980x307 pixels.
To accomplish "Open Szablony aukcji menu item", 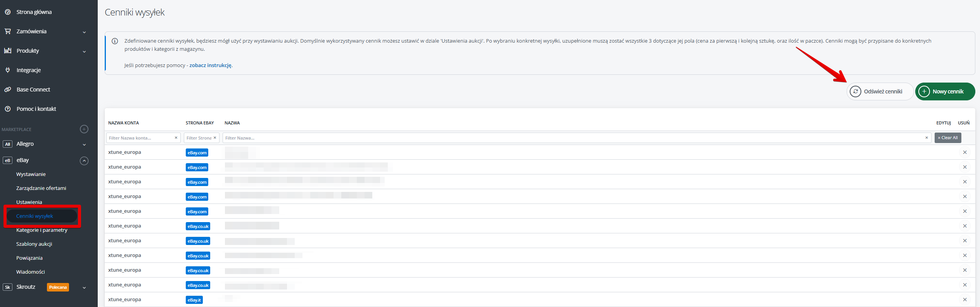I will [x=34, y=244].
